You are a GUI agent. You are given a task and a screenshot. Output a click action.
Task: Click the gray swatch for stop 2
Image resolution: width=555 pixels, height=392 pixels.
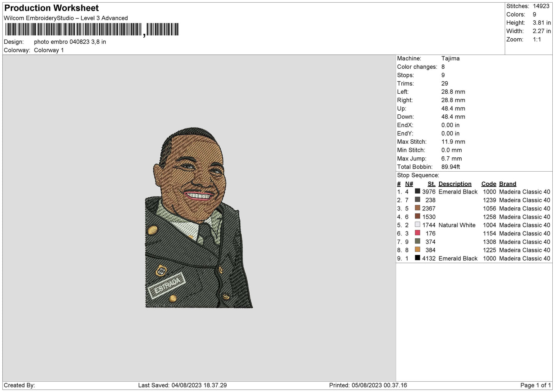click(x=417, y=200)
